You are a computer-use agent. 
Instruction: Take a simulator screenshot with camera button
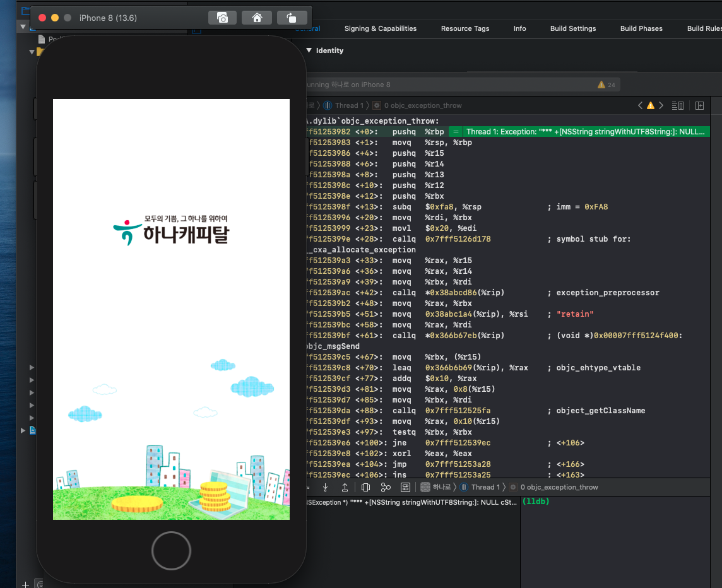pyautogui.click(x=222, y=18)
